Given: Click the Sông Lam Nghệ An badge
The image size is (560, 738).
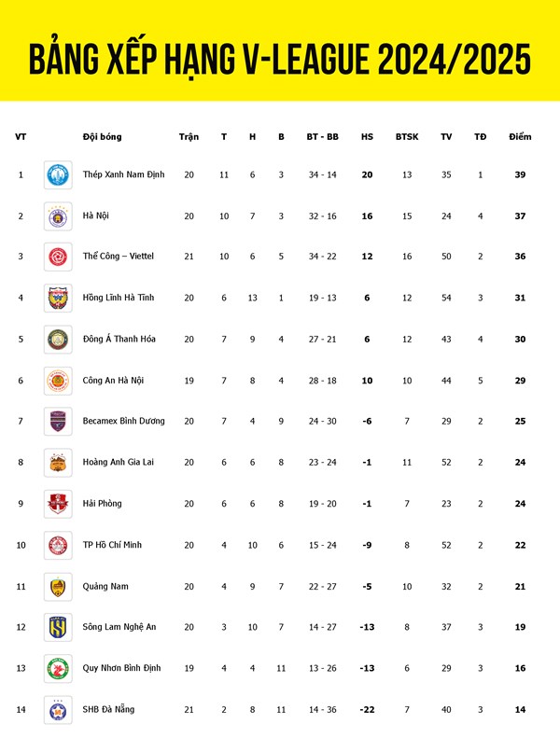Looking at the screenshot, I should coord(58,627).
